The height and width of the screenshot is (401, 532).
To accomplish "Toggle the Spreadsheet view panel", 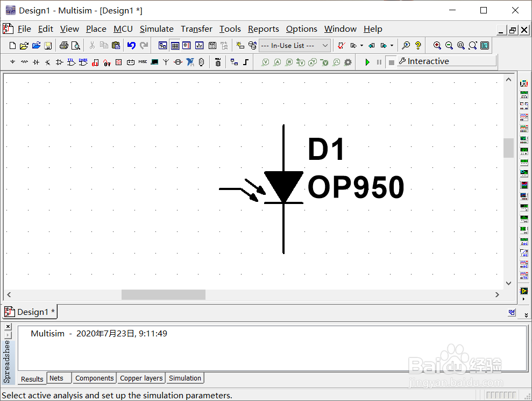I will tap(175, 46).
